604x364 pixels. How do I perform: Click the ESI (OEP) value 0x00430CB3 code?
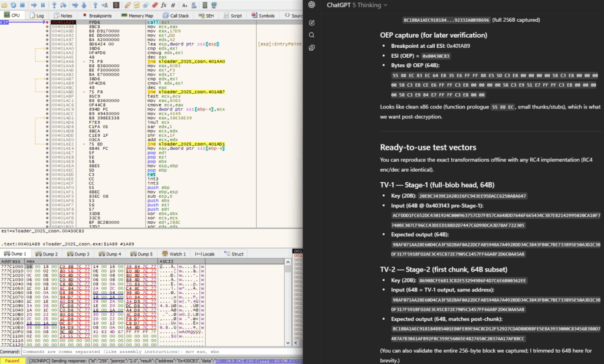tap(436, 56)
